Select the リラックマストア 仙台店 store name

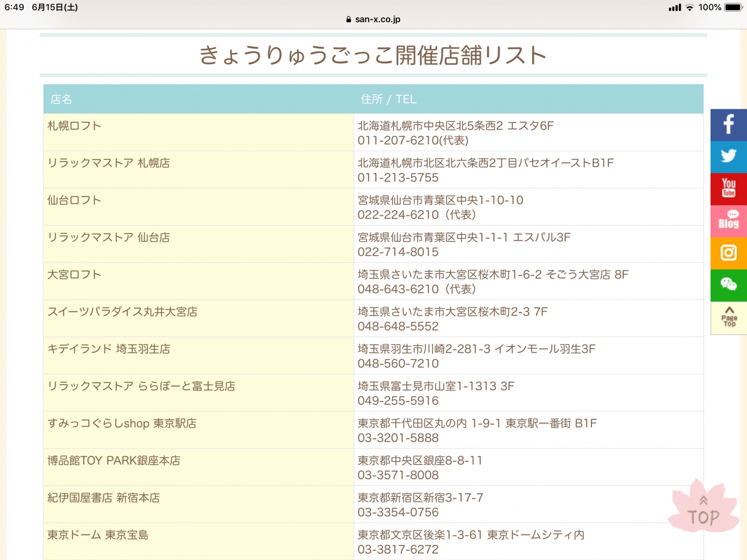coord(108,237)
